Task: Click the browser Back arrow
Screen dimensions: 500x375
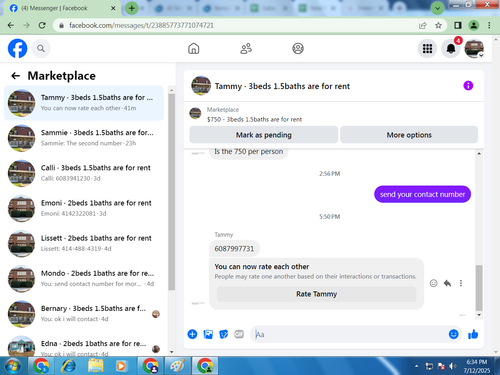Action: [11, 25]
